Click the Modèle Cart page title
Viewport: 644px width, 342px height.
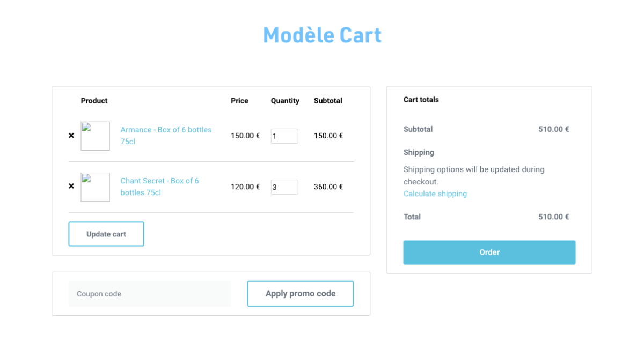[322, 35]
